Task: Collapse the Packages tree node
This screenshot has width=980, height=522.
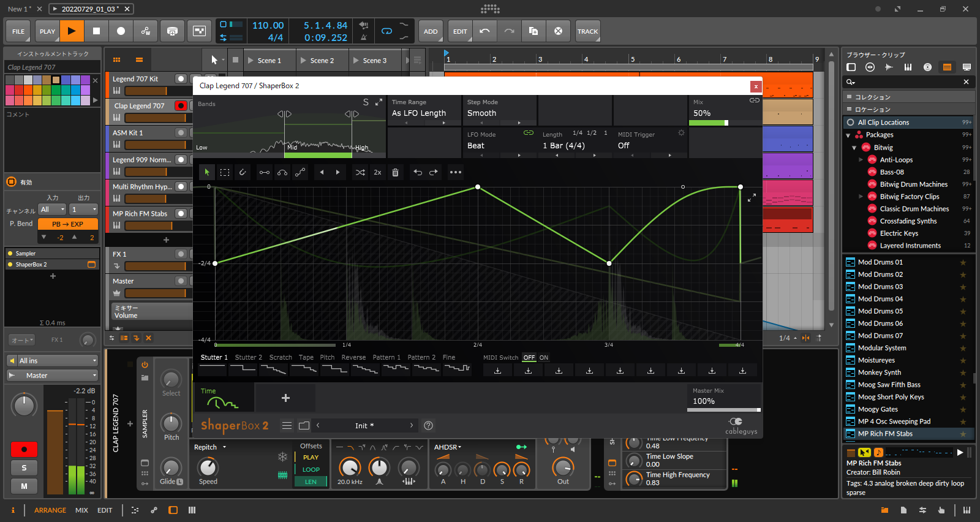Action: click(x=848, y=135)
